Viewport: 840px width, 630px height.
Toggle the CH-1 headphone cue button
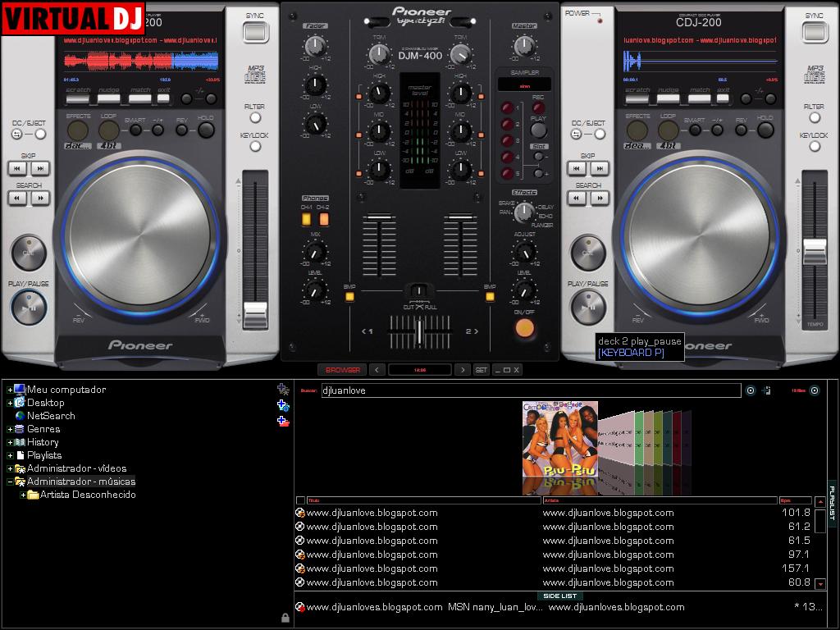coord(307,218)
